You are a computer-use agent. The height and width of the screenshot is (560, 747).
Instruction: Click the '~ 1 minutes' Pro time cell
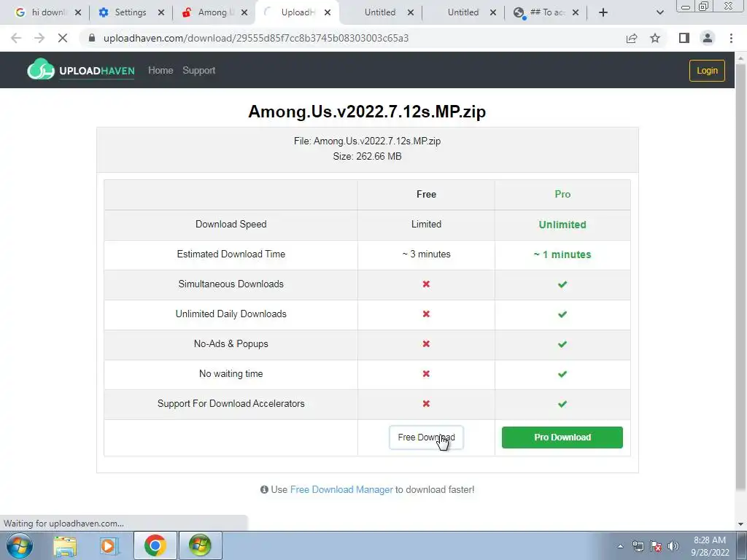tap(562, 254)
